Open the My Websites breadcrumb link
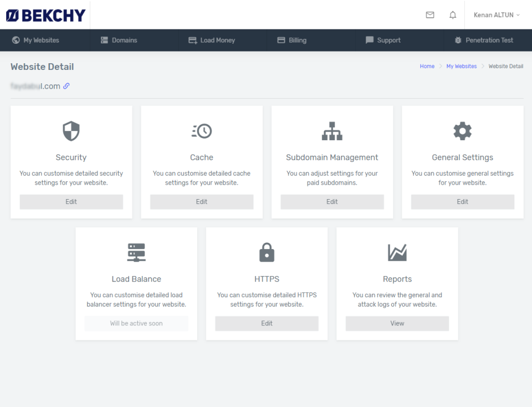 click(x=461, y=66)
